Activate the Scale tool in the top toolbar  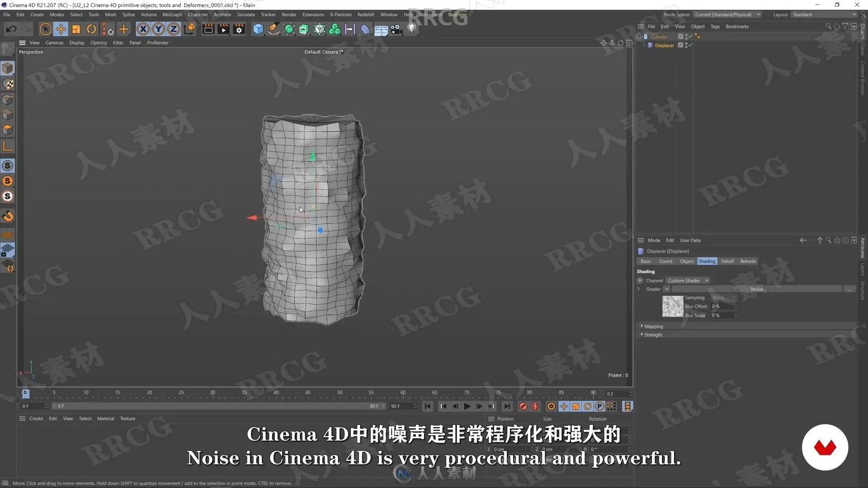click(76, 29)
